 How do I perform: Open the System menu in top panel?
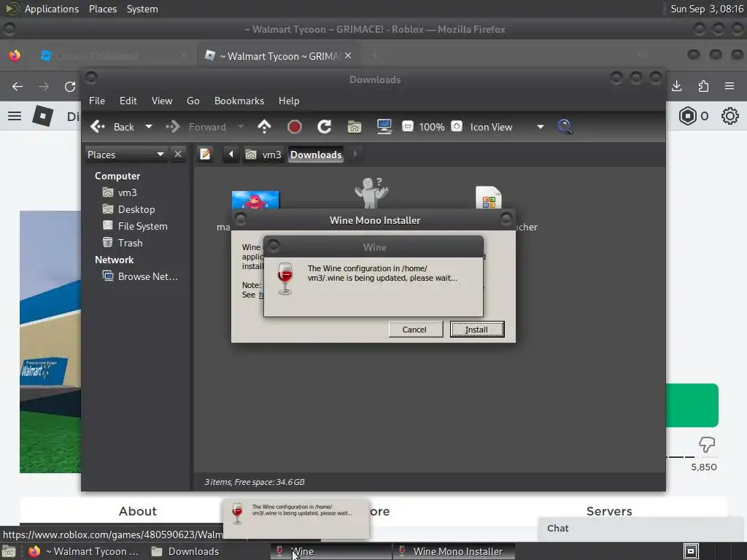[x=142, y=9]
